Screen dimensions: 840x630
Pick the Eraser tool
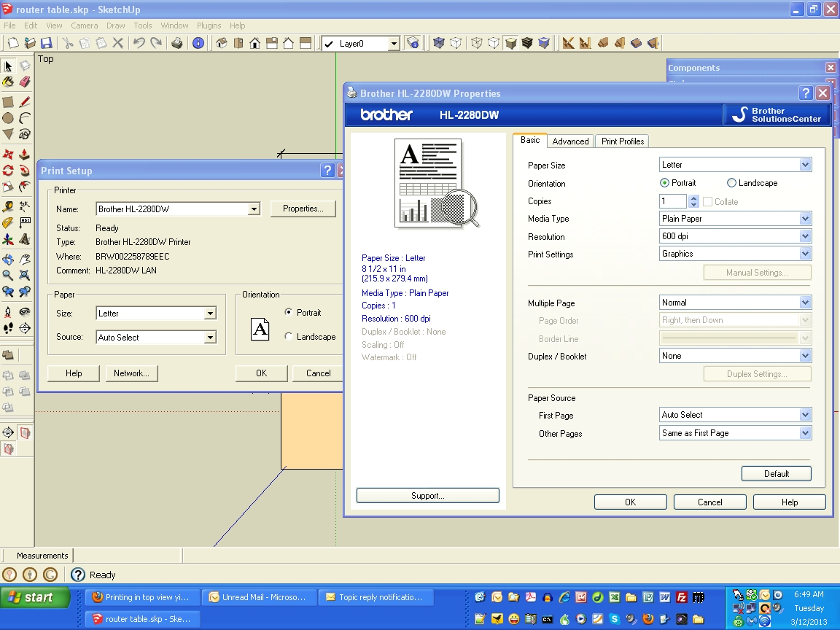[x=24, y=82]
